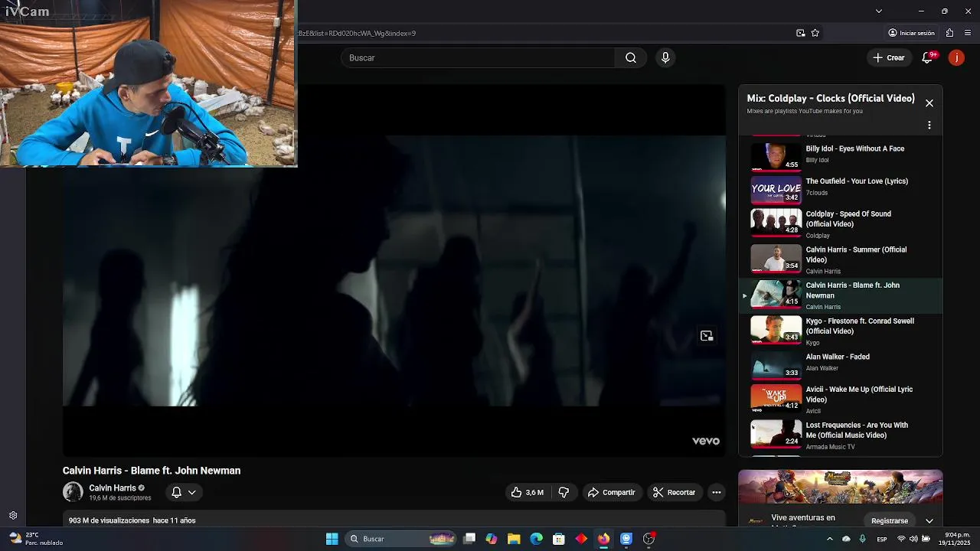The image size is (980, 551).
Task: Play Avicii - Wake Me Up lyric video
Action: pyautogui.click(x=841, y=399)
